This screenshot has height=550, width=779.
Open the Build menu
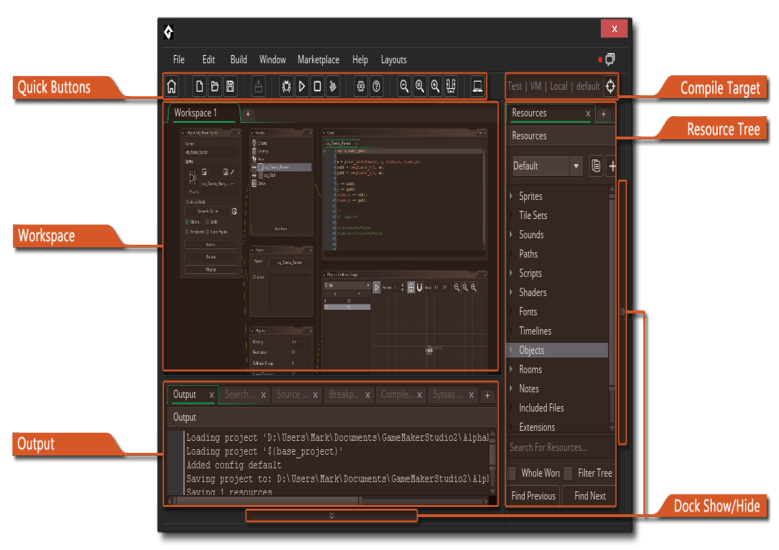(238, 60)
